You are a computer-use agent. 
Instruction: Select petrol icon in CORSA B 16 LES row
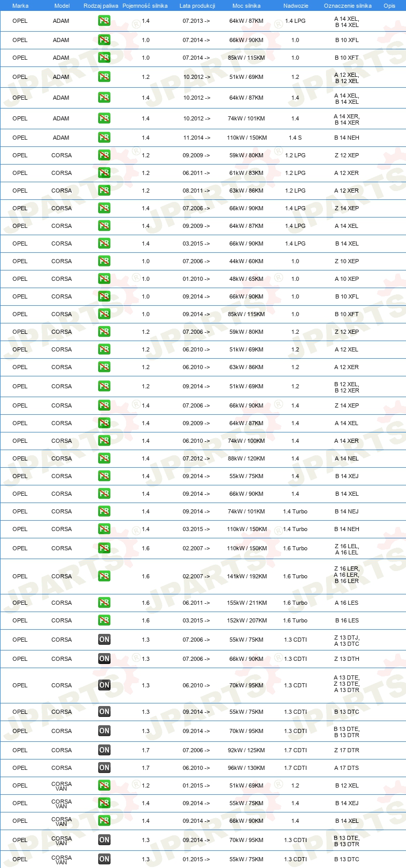tap(104, 620)
